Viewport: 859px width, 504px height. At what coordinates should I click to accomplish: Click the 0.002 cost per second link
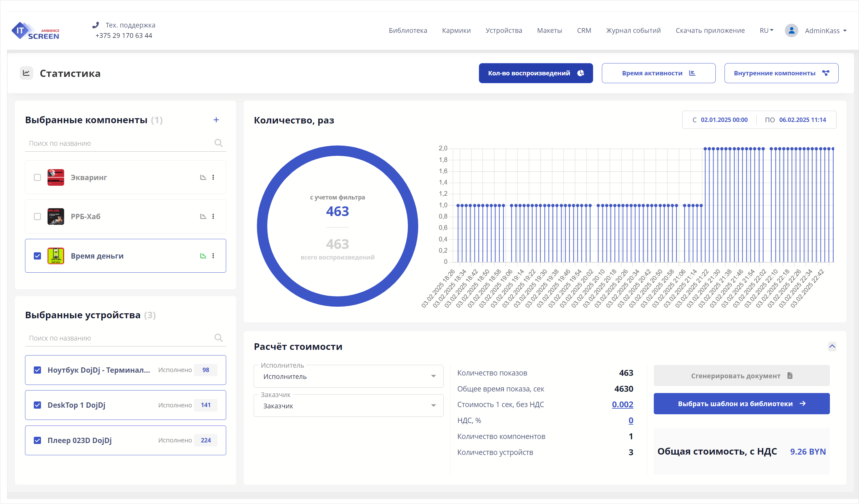tap(622, 405)
